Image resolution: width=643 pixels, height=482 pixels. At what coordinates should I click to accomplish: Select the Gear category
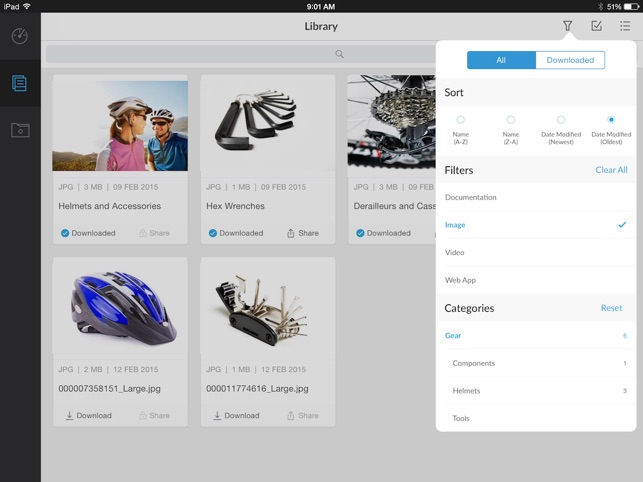(x=536, y=336)
